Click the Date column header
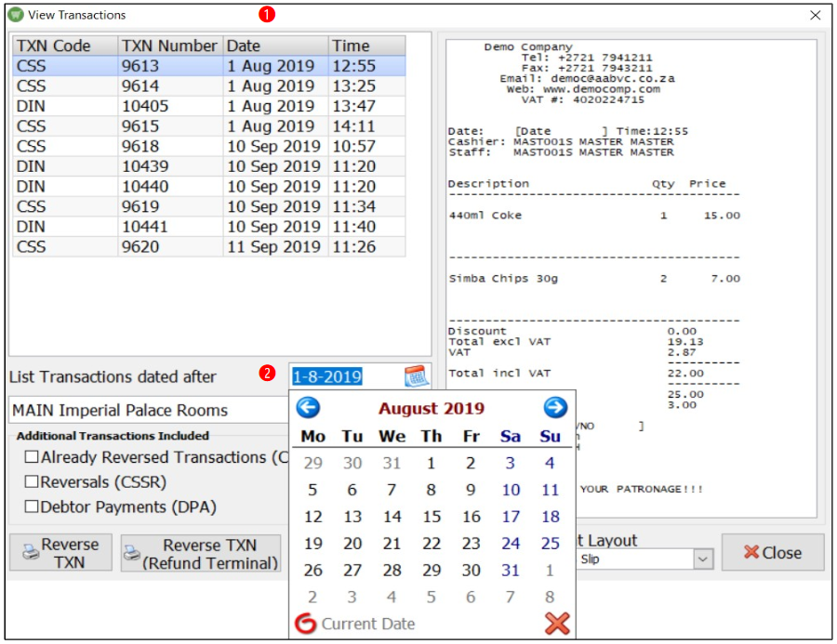This screenshot has height=644, width=837. (276, 46)
